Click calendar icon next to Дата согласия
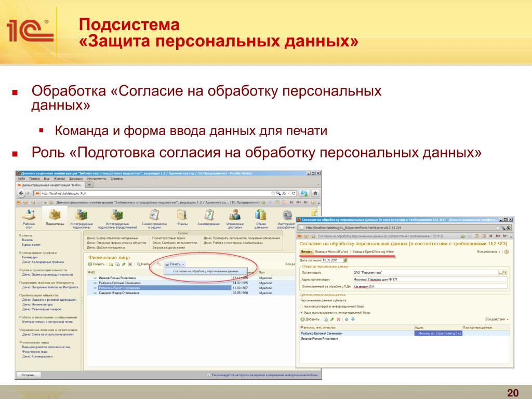The width and height of the screenshot is (532, 399). [x=345, y=260]
